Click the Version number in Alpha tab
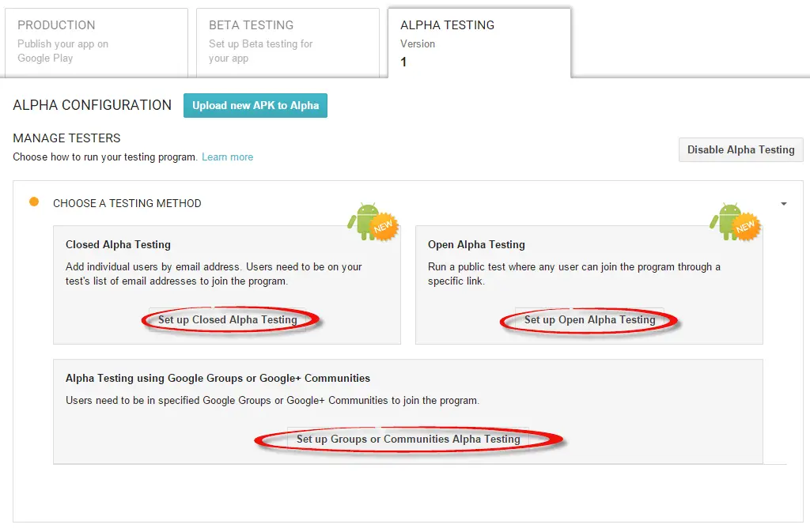Screen dimensions: 810x532 pyautogui.click(x=404, y=62)
